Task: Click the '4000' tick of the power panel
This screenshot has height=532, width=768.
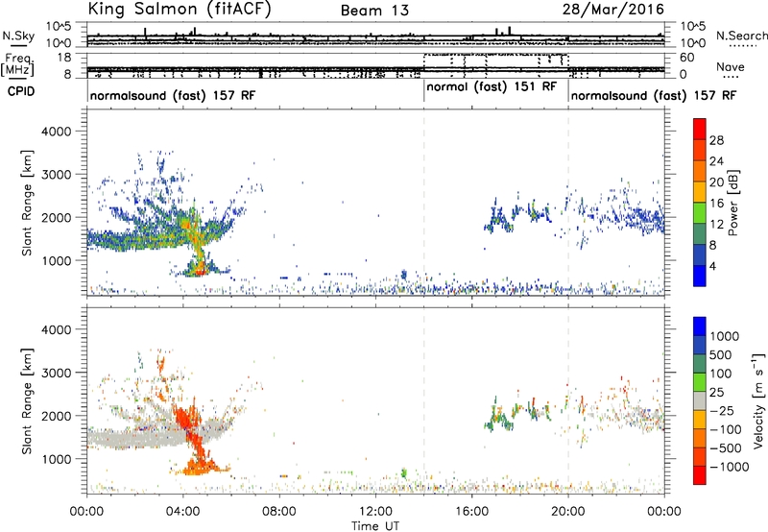Action: point(57,132)
